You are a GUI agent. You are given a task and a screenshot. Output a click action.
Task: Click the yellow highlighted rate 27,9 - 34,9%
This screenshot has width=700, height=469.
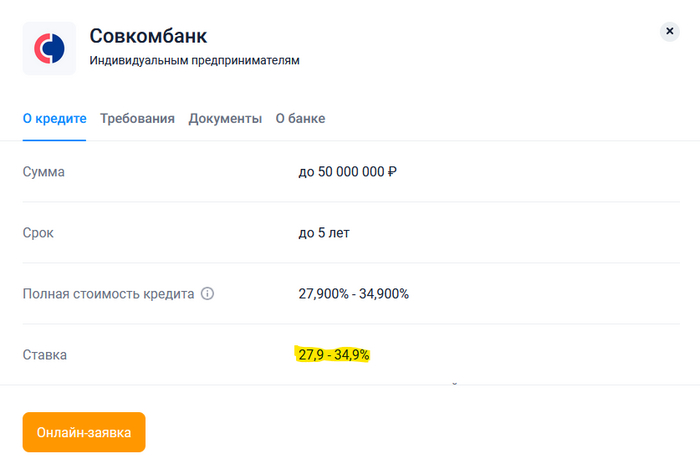click(334, 355)
